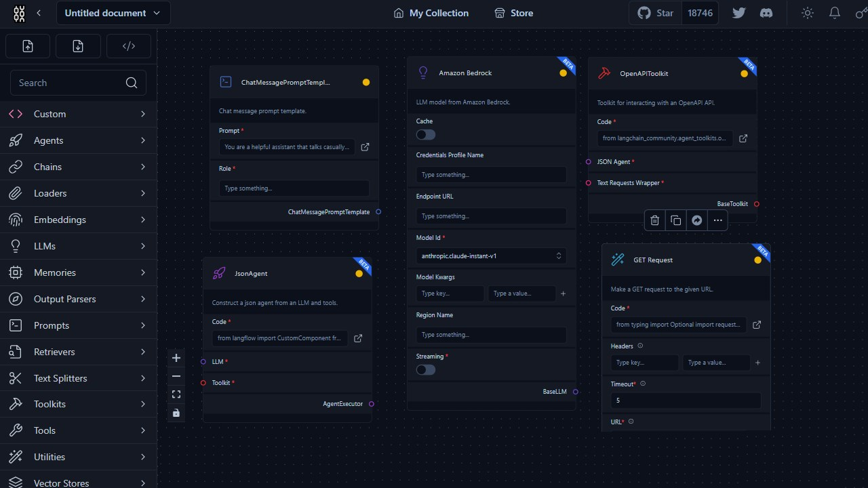
Task: Zoom in on the canvas
Action: click(176, 358)
